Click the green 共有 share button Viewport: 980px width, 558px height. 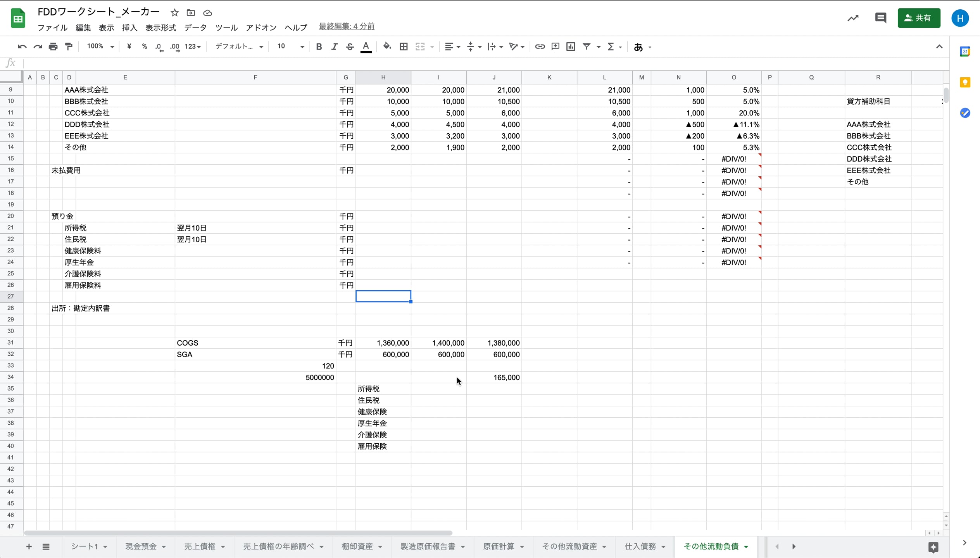(x=918, y=18)
